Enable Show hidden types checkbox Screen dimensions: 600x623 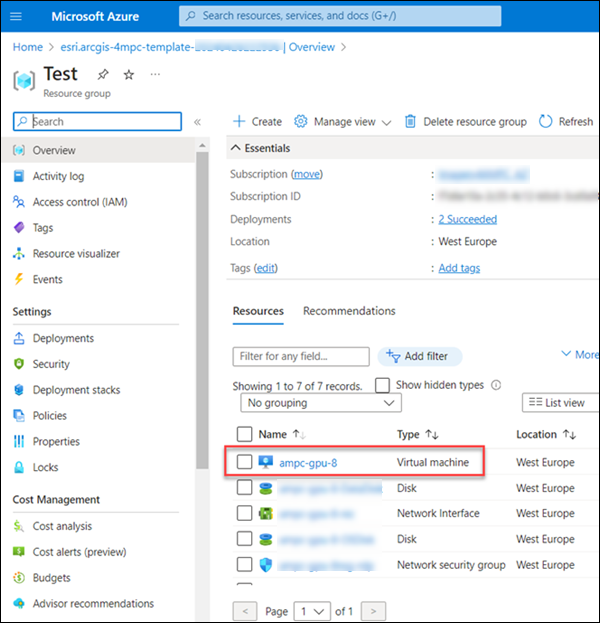click(x=382, y=385)
